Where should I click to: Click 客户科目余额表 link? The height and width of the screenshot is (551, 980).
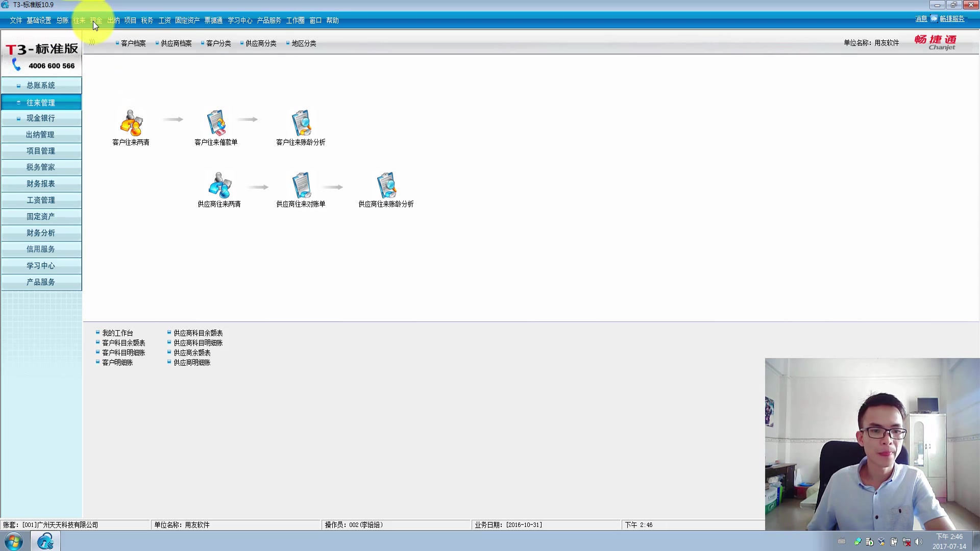click(123, 342)
